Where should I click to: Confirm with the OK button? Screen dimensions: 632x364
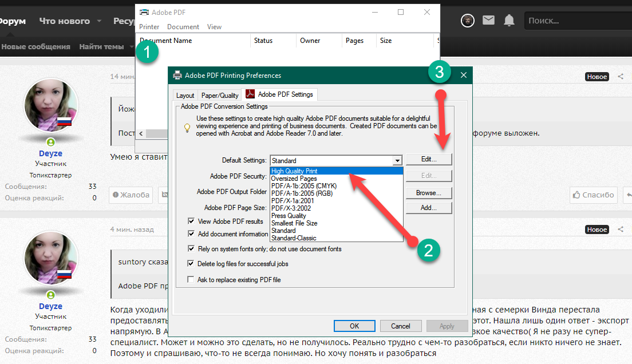354,326
